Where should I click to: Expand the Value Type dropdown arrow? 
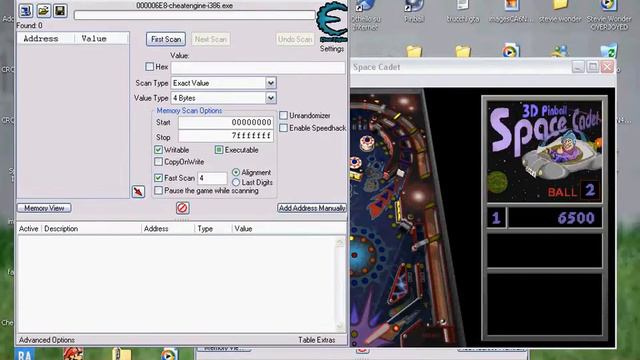[x=271, y=98]
